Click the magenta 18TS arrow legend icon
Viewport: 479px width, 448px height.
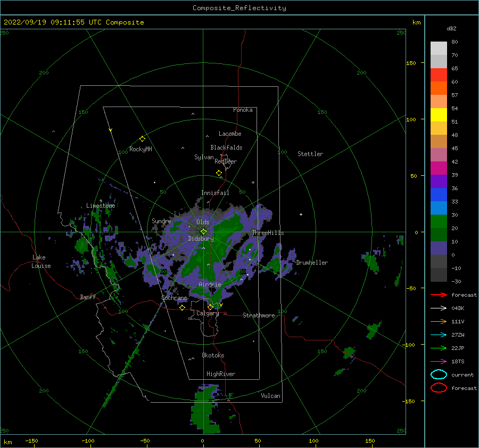(439, 362)
